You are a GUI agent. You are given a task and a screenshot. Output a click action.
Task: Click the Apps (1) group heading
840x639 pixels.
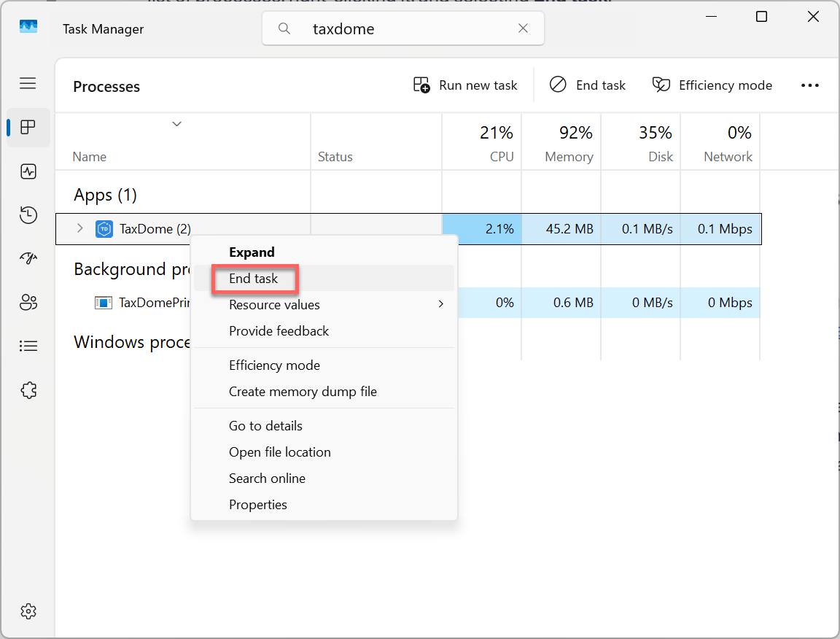(105, 195)
